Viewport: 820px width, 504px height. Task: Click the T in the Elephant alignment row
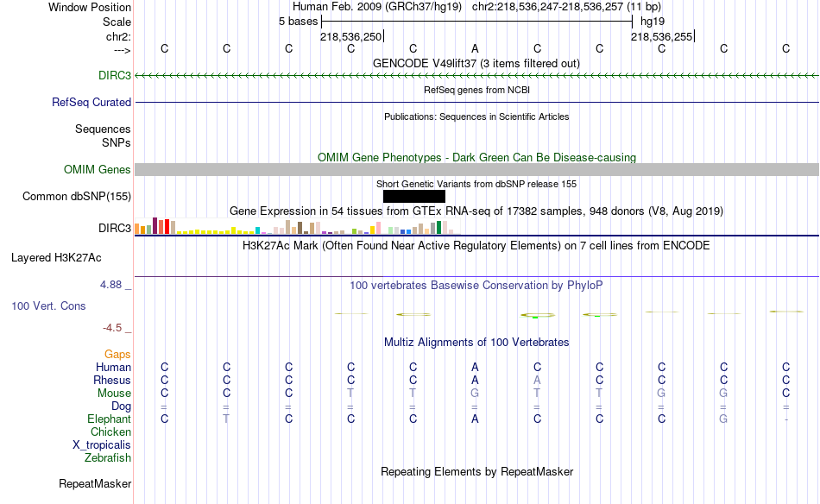[x=226, y=419]
